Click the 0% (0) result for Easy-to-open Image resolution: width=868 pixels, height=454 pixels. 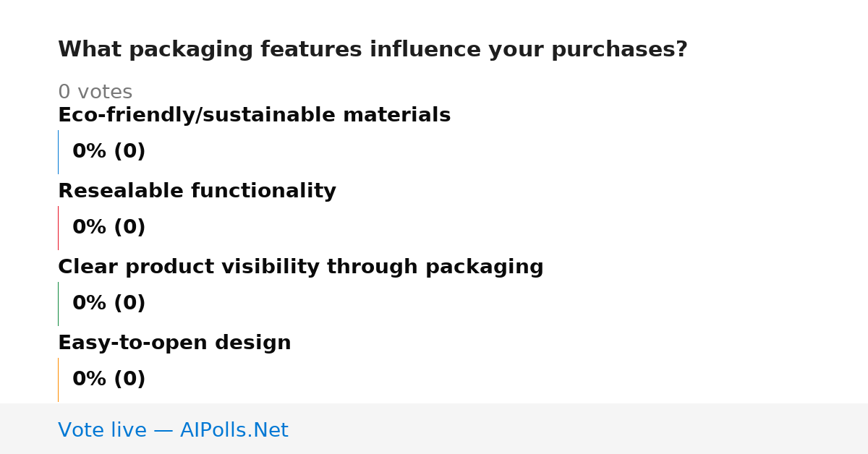point(109,380)
